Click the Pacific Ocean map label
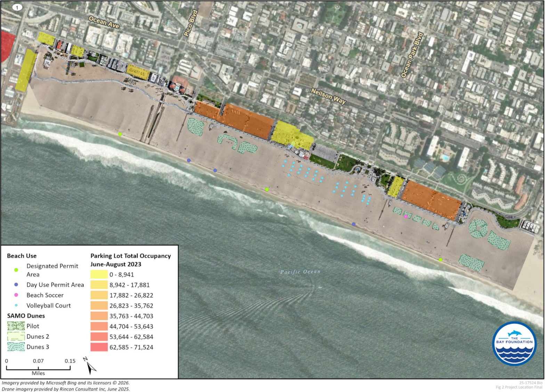The width and height of the screenshot is (545, 392). (300, 272)
